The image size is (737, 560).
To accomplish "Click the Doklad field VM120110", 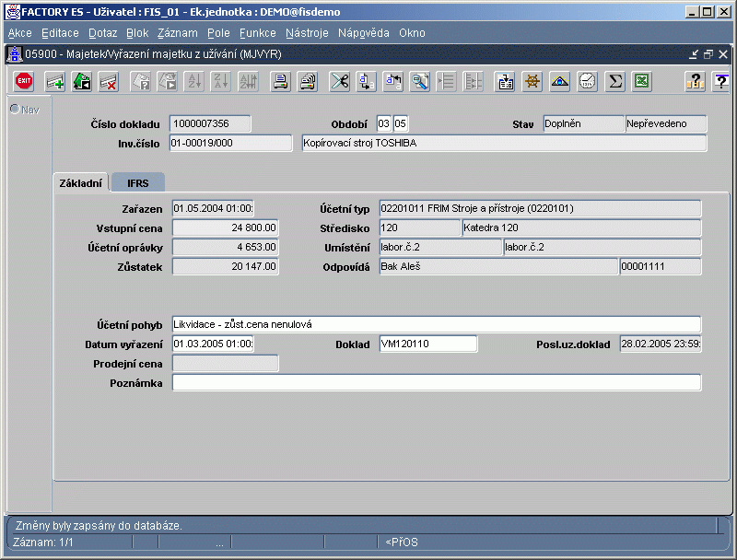I will 428,344.
